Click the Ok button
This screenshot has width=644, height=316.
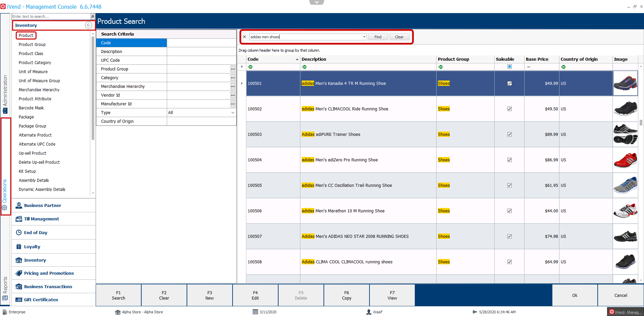[575, 295]
